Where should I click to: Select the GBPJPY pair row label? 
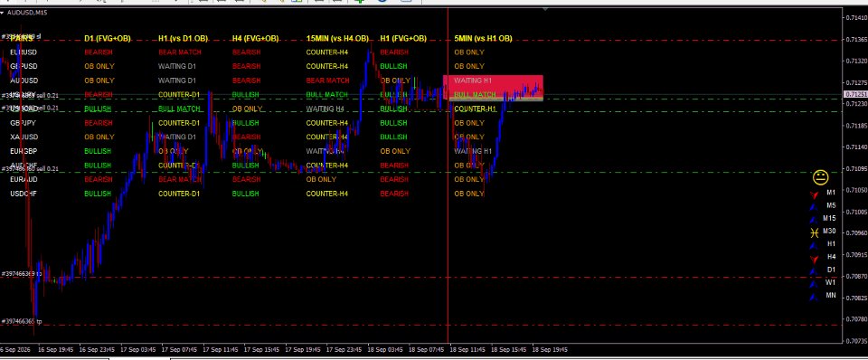tap(24, 123)
